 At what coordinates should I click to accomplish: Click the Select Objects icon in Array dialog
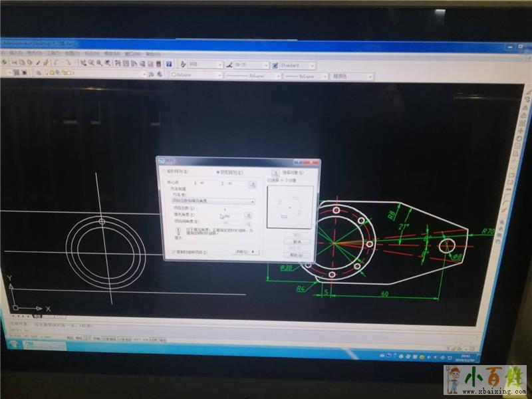pos(275,172)
